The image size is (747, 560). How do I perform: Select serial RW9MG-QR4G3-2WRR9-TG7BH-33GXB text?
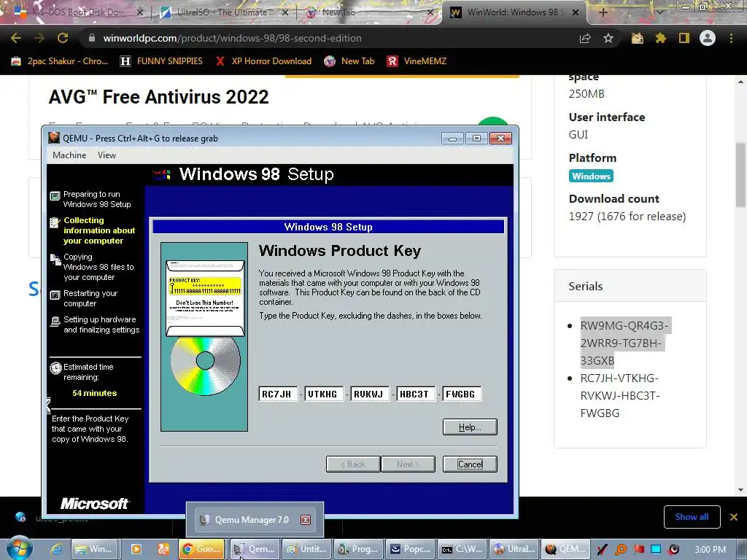tap(624, 343)
